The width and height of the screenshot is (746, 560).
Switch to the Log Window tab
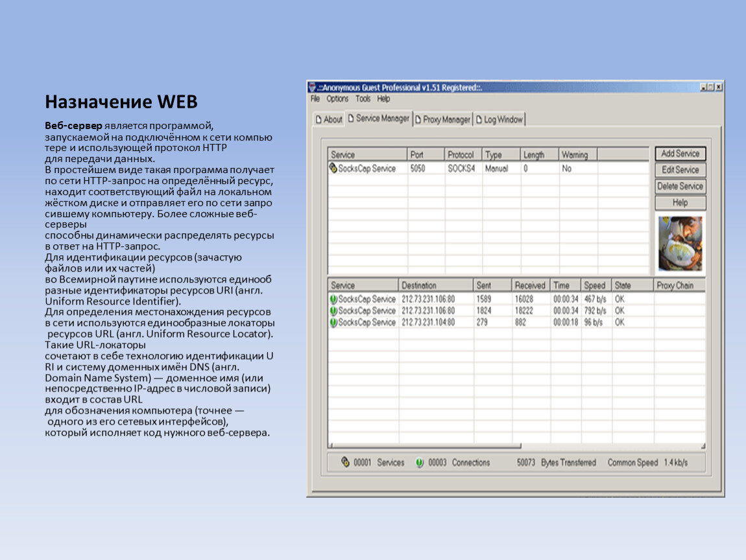499,119
